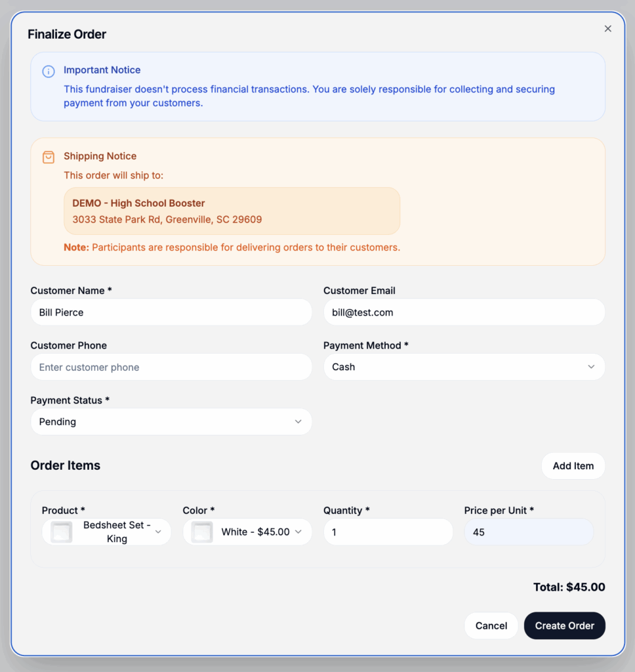
Task: Click the White color swatch thumbnail
Action: pyautogui.click(x=202, y=532)
